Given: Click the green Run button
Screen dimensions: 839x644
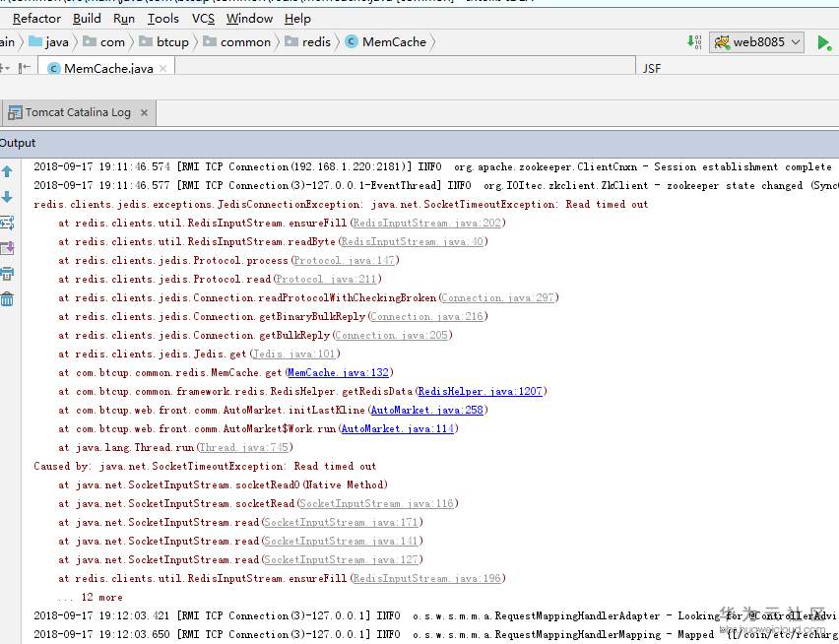Looking at the screenshot, I should pyautogui.click(x=824, y=42).
